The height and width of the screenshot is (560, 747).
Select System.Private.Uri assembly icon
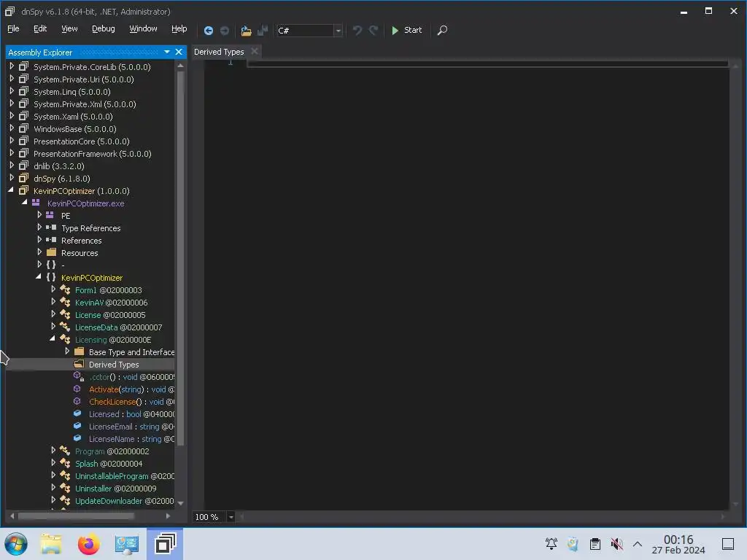point(23,79)
